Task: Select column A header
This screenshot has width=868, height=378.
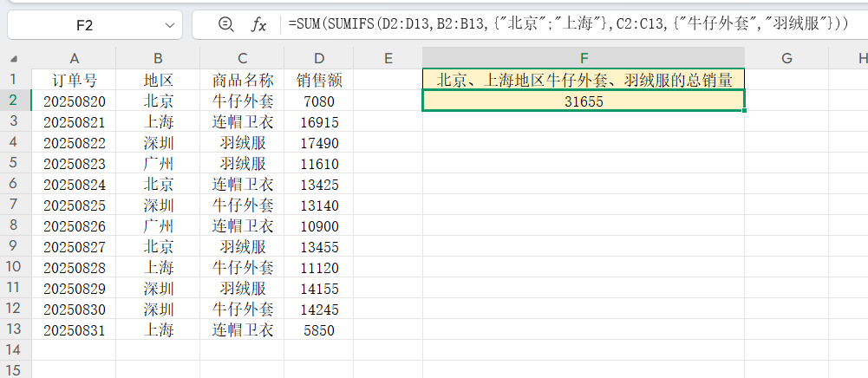Action: pos(74,58)
